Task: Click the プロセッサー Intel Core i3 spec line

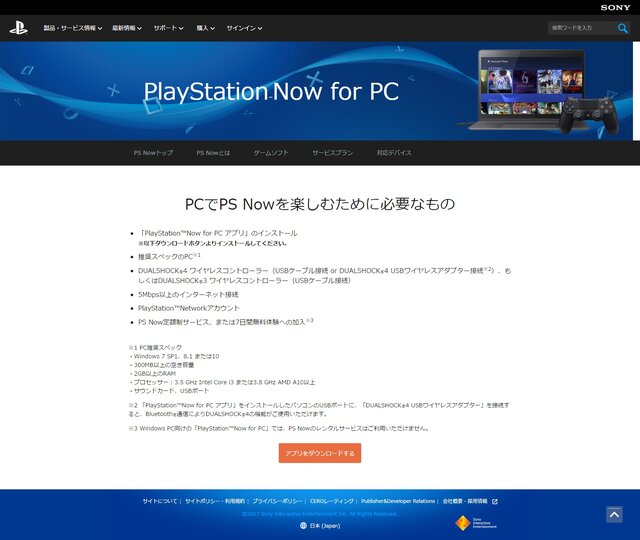Action: tap(222, 382)
